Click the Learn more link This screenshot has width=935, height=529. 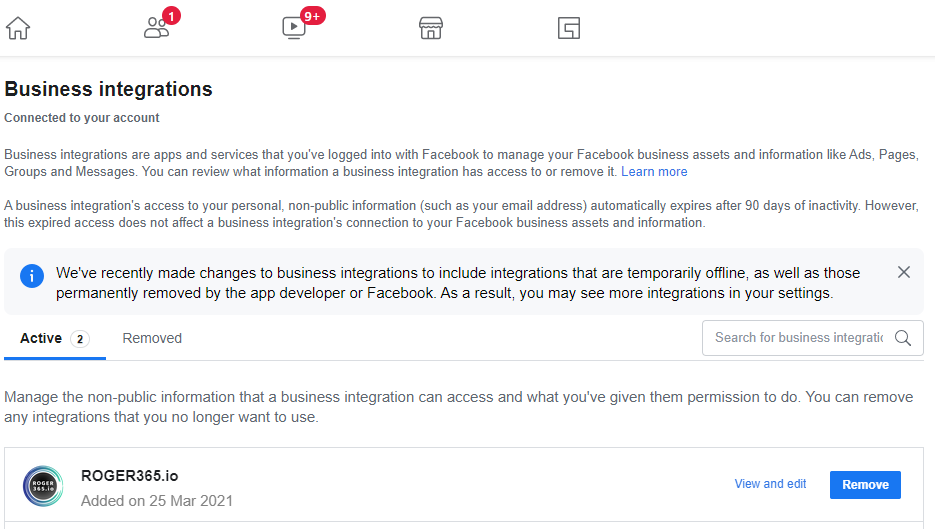point(654,172)
